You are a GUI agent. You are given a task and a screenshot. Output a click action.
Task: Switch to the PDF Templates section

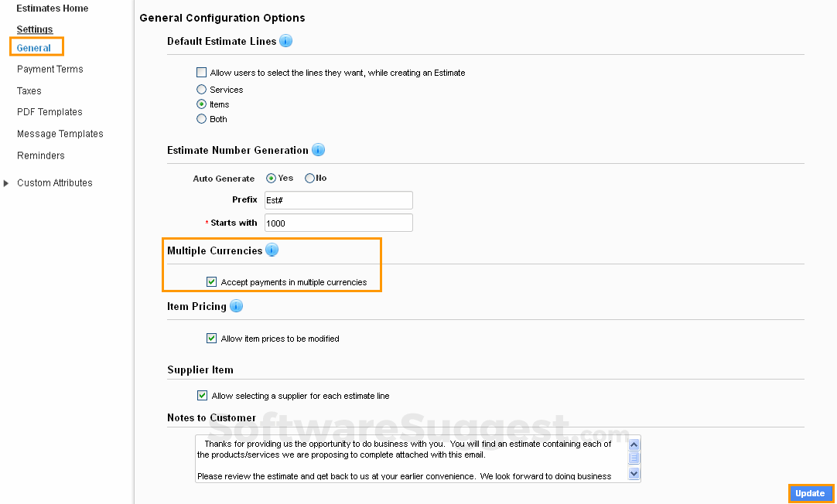point(49,111)
